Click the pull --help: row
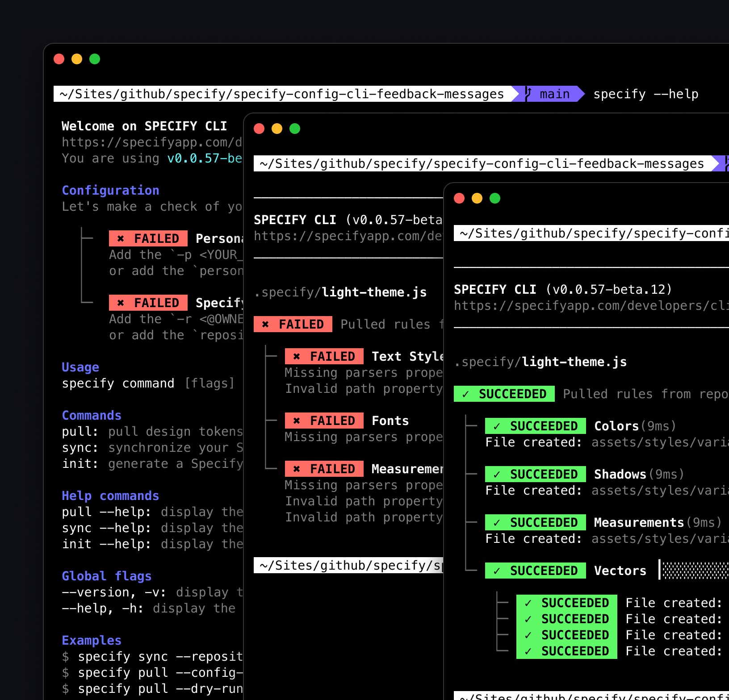The image size is (729, 700). (x=152, y=512)
